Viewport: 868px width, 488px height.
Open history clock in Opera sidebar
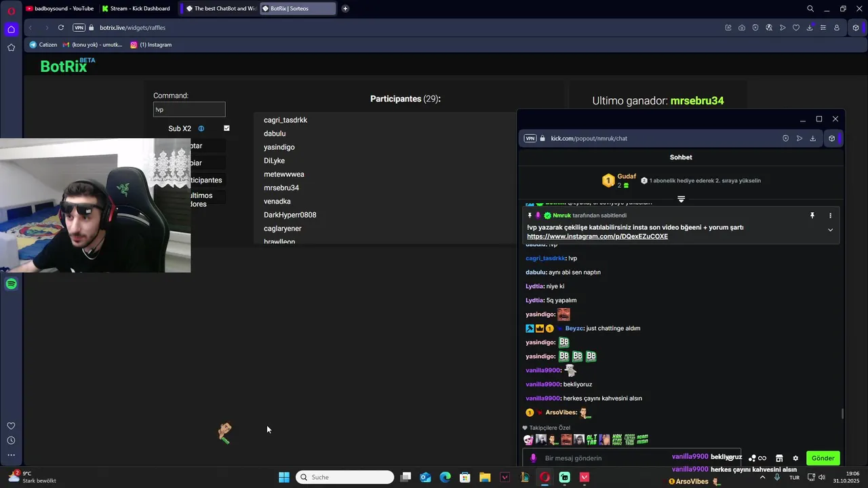click(x=11, y=441)
